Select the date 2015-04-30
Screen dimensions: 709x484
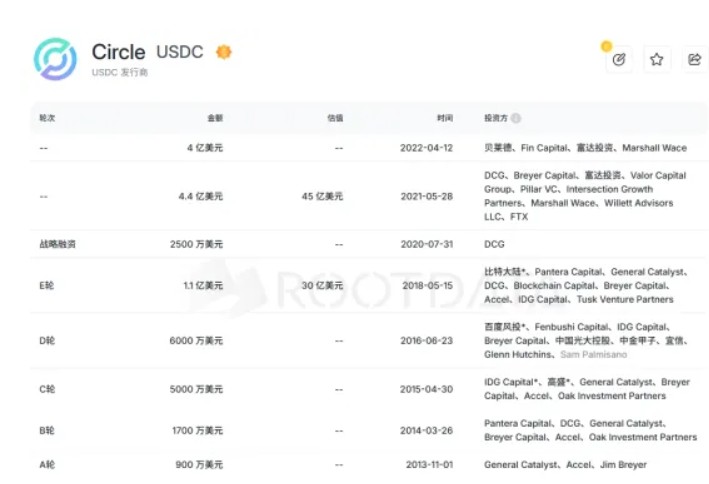pyautogui.click(x=426, y=389)
